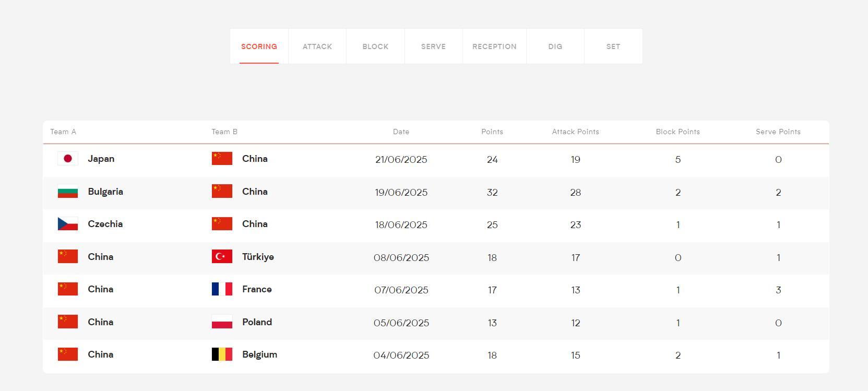Click the Türkiye flag icon
This screenshot has height=391, width=868.
(222, 257)
